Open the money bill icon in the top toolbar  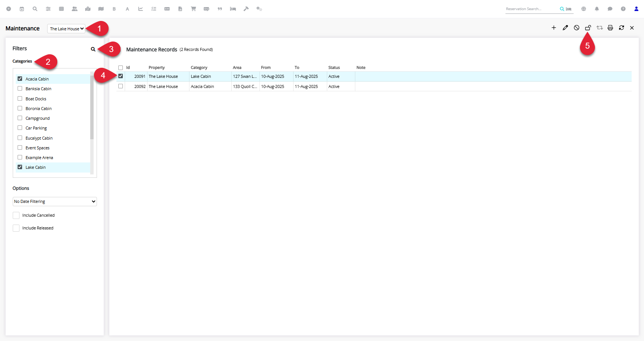click(167, 9)
